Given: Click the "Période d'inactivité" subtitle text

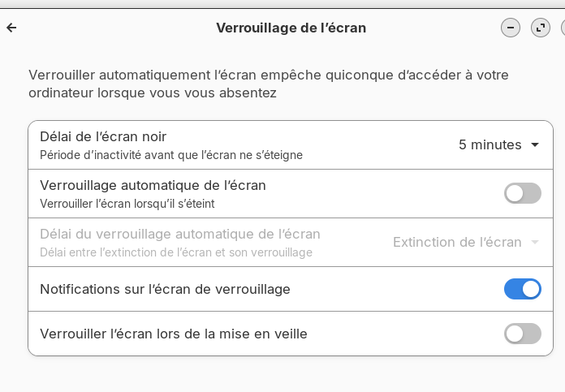Looking at the screenshot, I should (171, 154).
